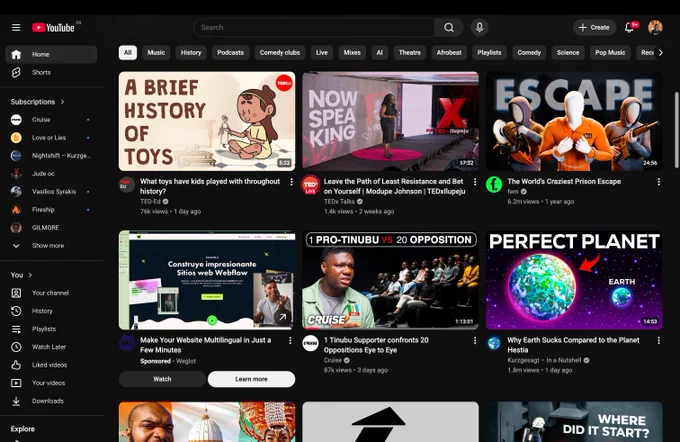Image resolution: width=680 pixels, height=442 pixels.
Task: Open TED-Ed channel avatar
Action: [x=127, y=184]
